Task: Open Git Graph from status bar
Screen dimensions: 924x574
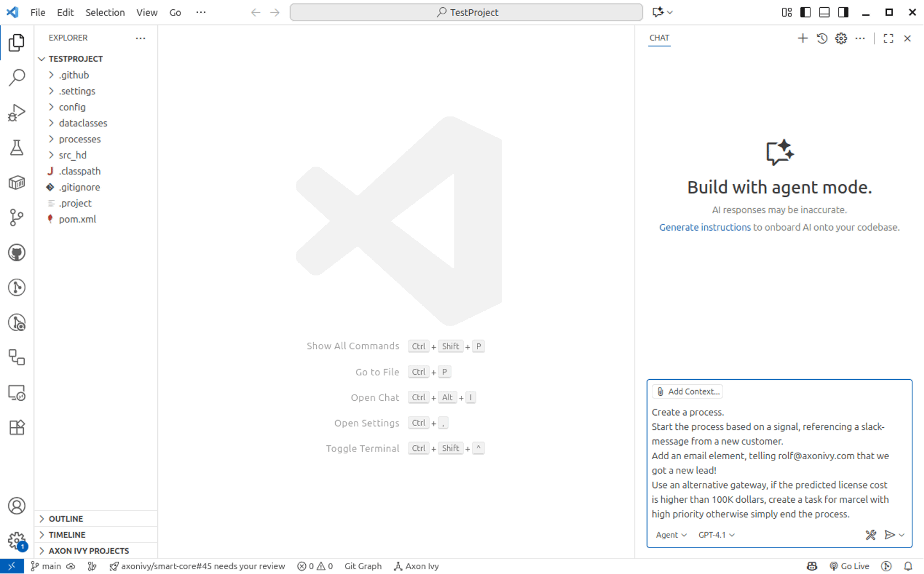Action: [363, 566]
